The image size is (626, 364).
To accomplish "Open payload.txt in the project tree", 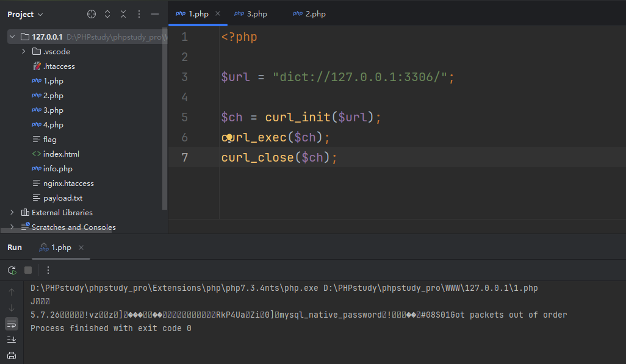I will (x=62, y=198).
